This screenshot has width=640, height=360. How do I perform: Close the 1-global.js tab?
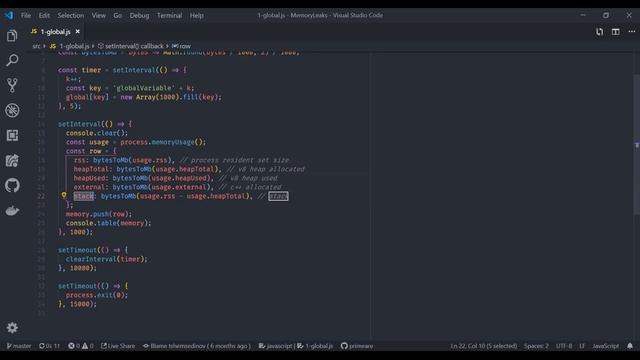(x=78, y=31)
